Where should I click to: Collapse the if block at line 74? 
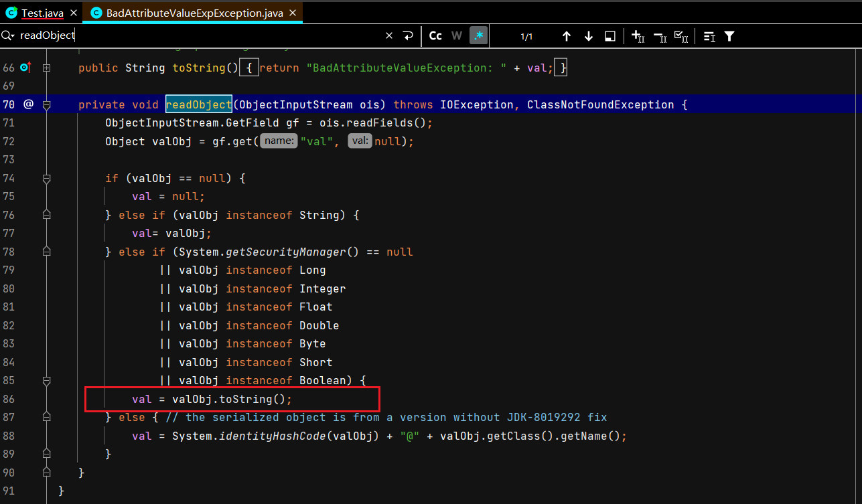coord(46,178)
